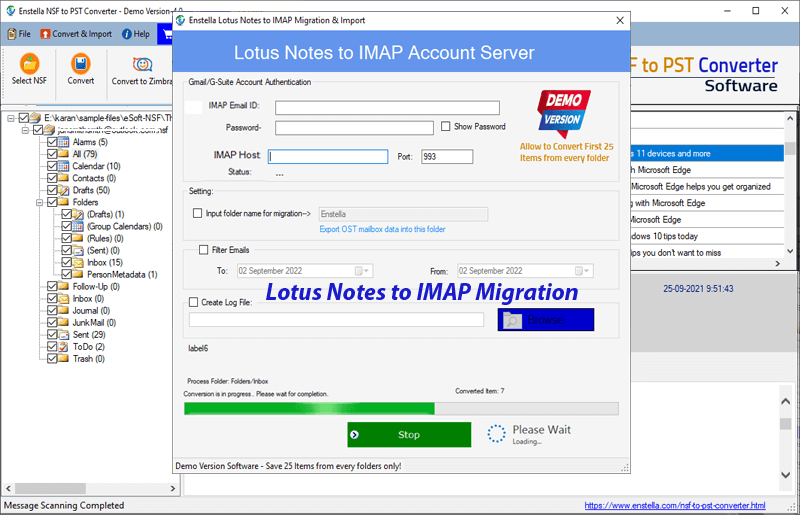Image resolution: width=800 pixels, height=515 pixels.
Task: Click the Trash folder icon
Action: click(x=63, y=359)
